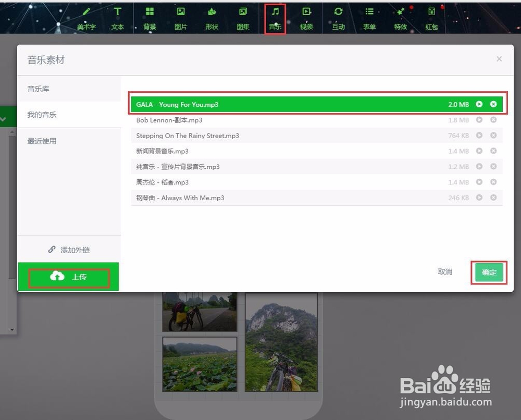This screenshot has width=521, height=420.
Task: Select 纯音乐 - 宣传片背景音乐.mp3 row
Action: [317, 166]
